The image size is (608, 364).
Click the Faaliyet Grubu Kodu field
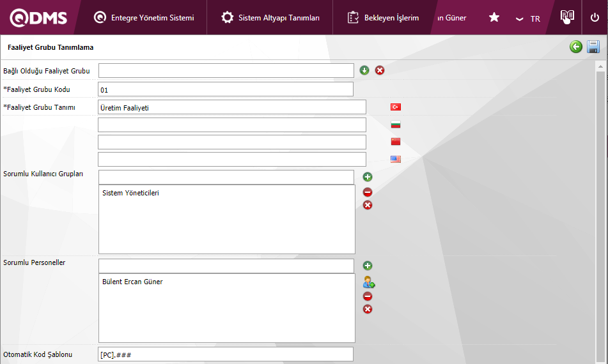226,89
